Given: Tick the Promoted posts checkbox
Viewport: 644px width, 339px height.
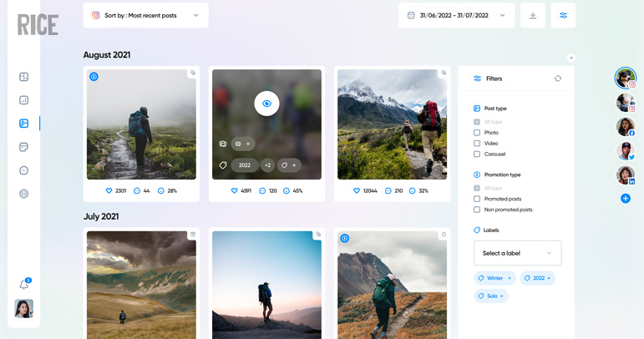Looking at the screenshot, I should (x=477, y=199).
